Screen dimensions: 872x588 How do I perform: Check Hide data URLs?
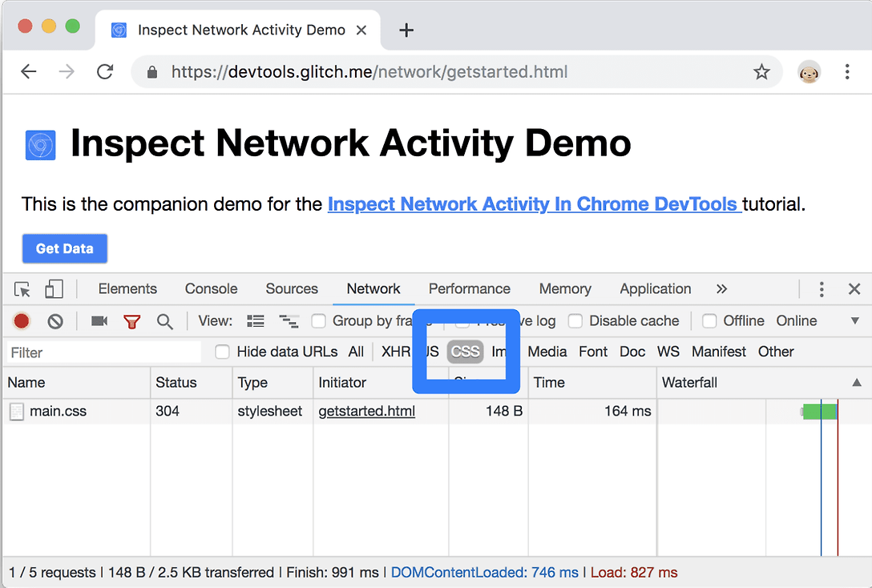223,352
